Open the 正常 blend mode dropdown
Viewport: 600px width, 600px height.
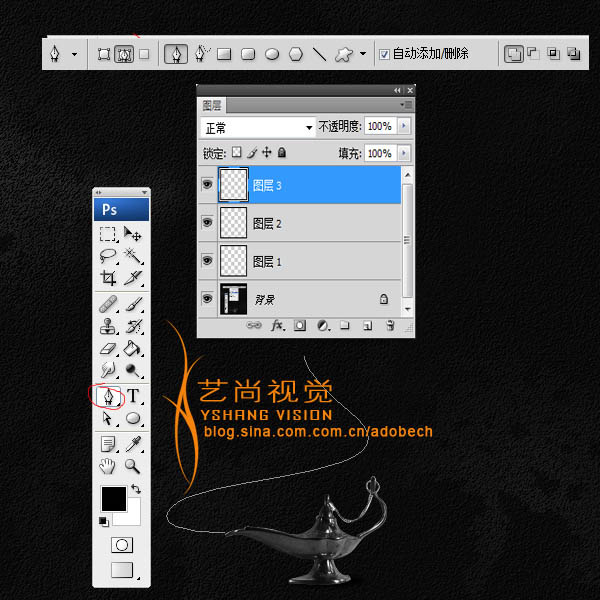tap(258, 128)
